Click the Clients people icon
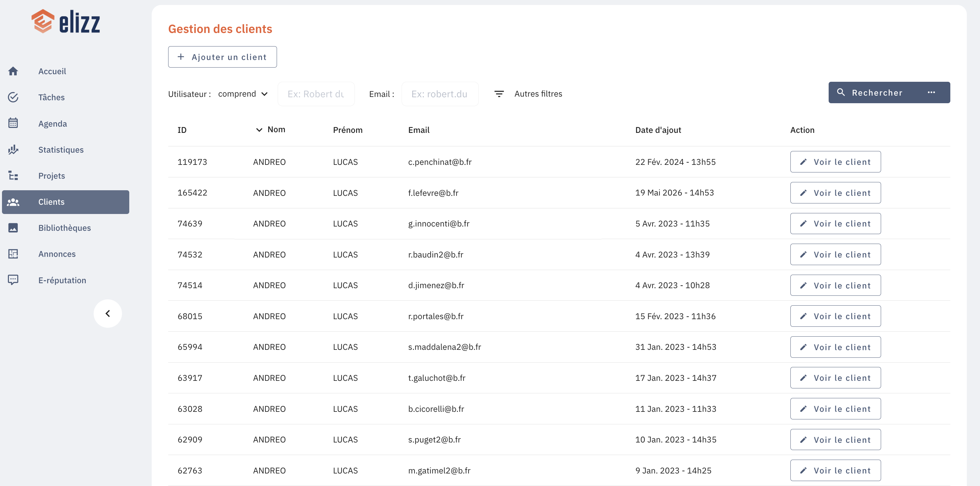 [x=13, y=202]
